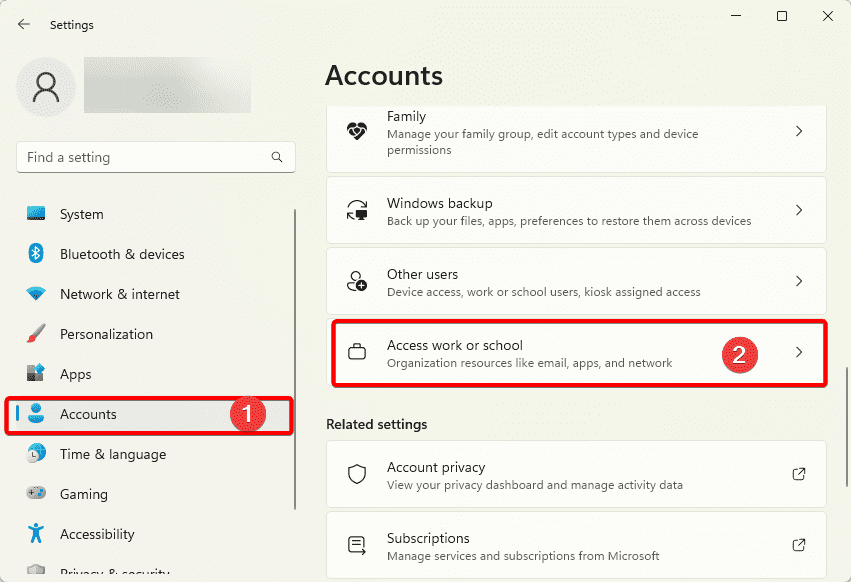Click the user profile avatar icon

click(46, 87)
